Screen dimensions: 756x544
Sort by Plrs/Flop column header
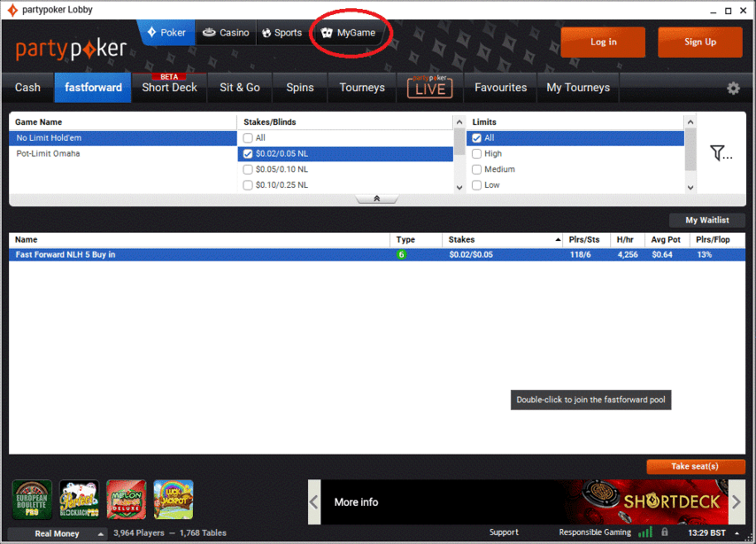(x=717, y=240)
